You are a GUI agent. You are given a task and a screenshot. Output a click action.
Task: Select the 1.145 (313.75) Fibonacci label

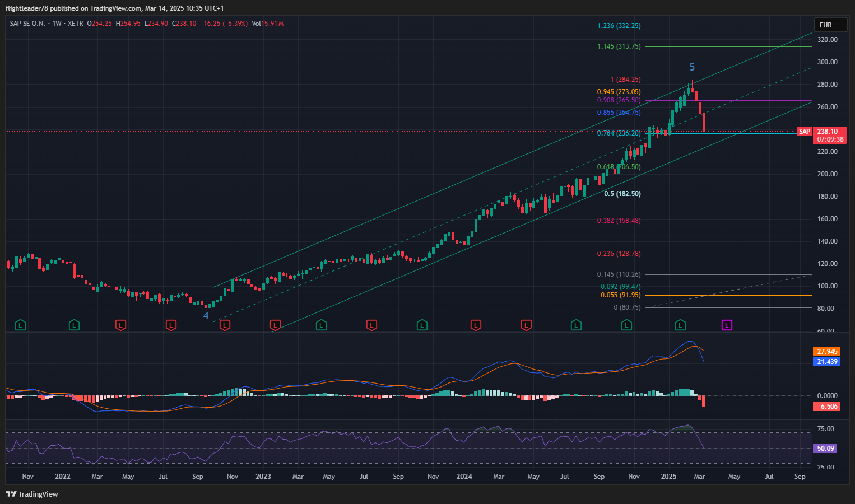tap(619, 46)
